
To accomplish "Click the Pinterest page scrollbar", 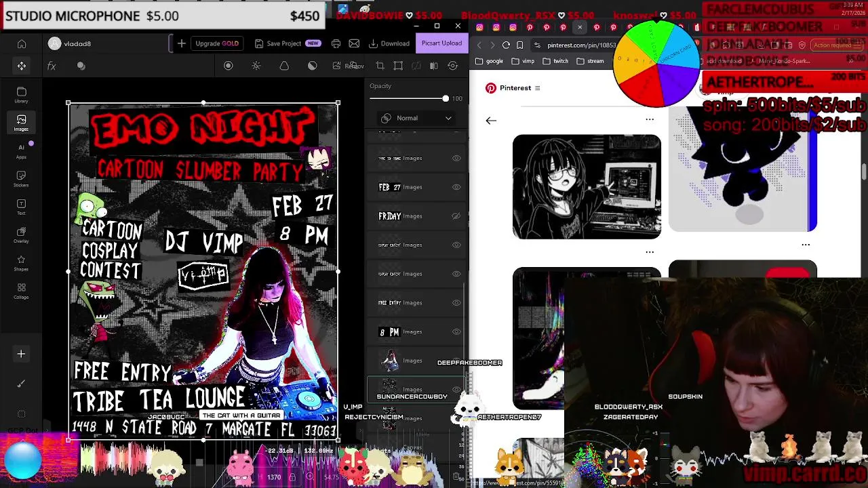I will click(864, 173).
